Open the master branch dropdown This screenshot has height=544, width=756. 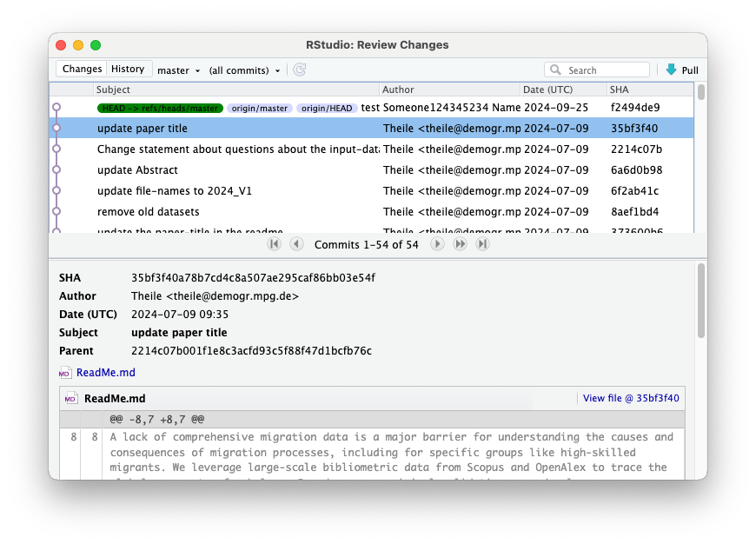click(179, 70)
